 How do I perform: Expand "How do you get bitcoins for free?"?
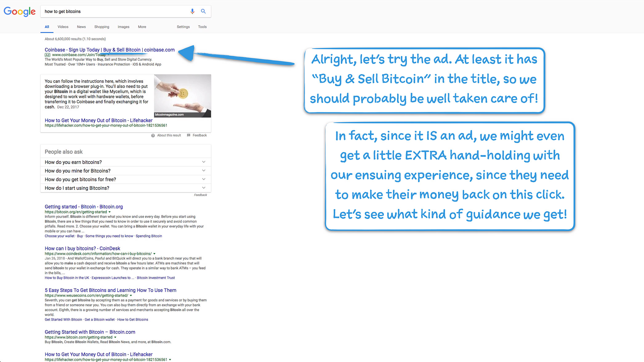[x=203, y=179]
